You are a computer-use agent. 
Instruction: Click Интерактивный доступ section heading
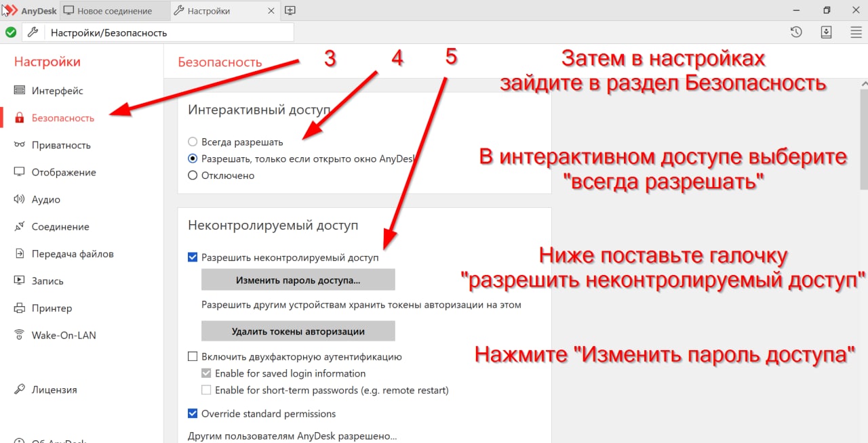[x=258, y=110]
